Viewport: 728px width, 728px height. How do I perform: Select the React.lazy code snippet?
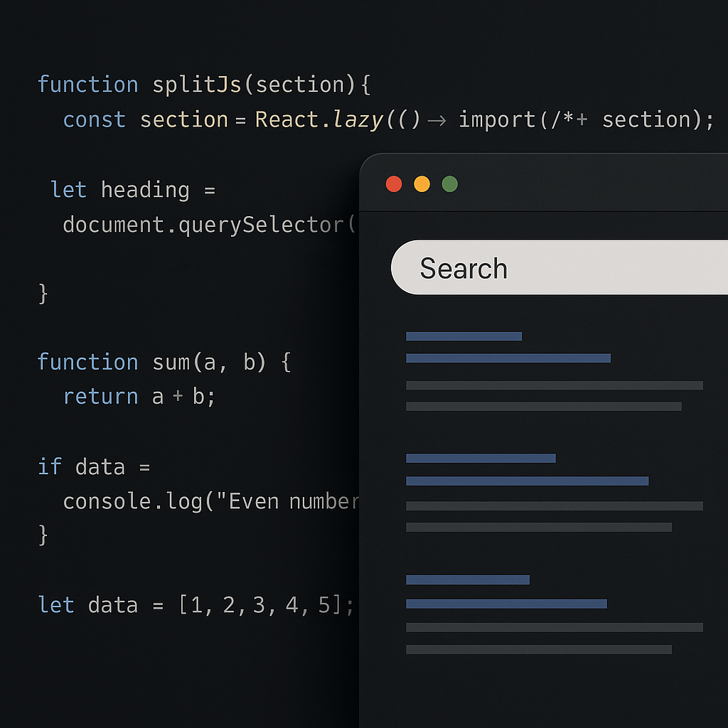click(x=320, y=119)
